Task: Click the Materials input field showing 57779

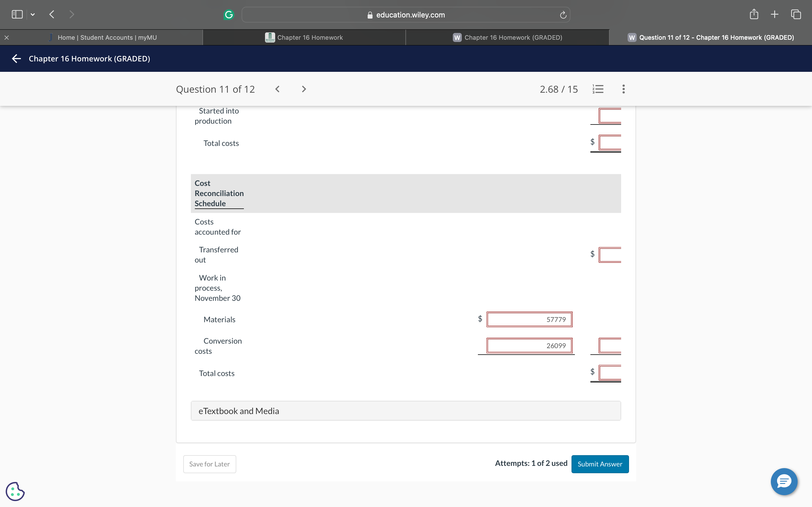Action: click(529, 319)
